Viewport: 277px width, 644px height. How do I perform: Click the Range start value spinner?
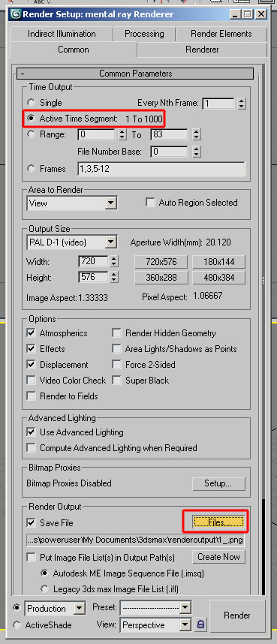coord(122,134)
